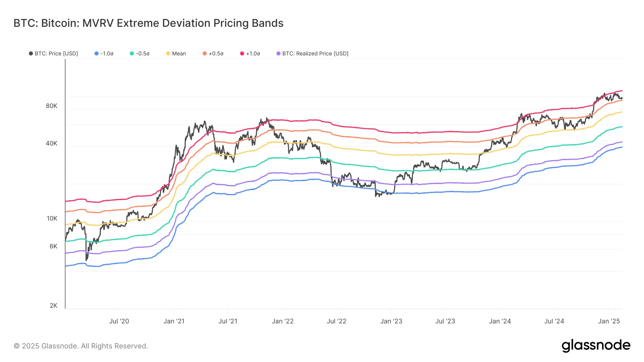Click the chart title text
The image size is (644, 362).
coord(148,23)
